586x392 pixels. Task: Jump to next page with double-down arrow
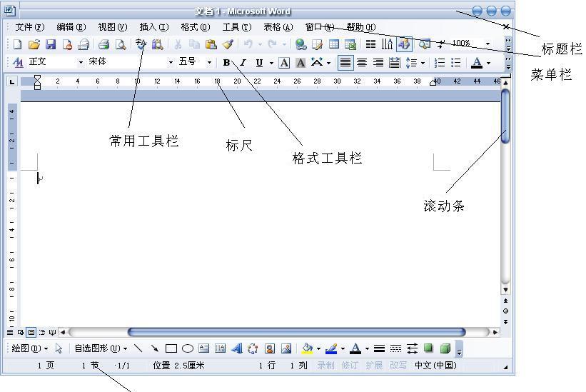[505, 322]
